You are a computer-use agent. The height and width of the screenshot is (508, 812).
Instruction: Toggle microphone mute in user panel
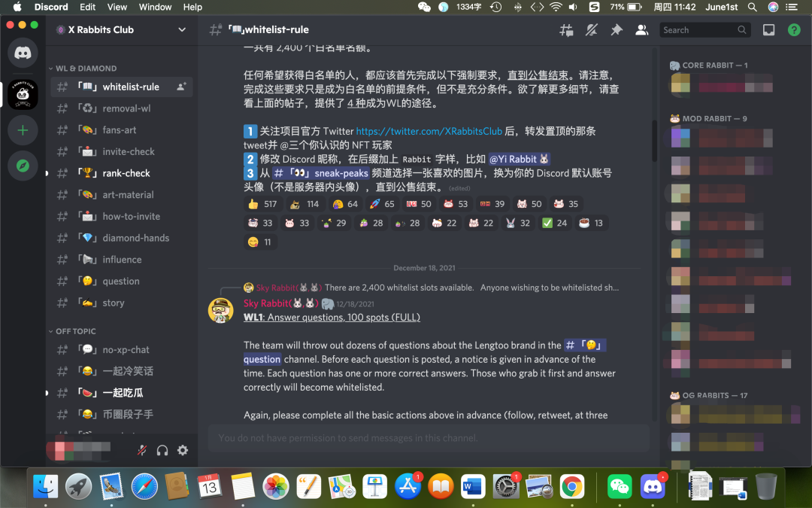coord(142,450)
